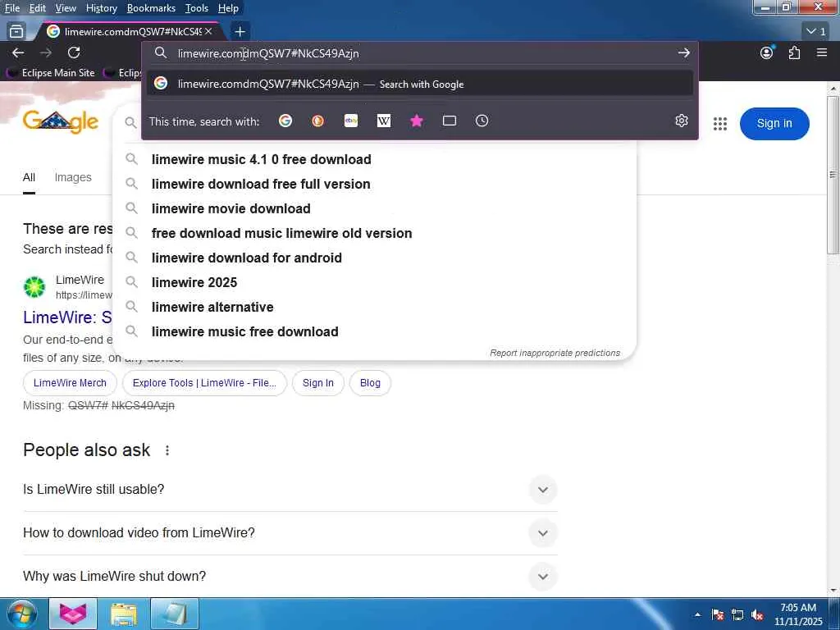
Task: Reload the current page
Action: (74, 52)
